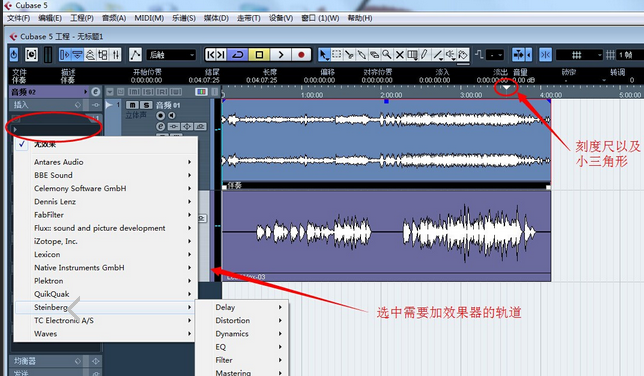Toggle global Write [W] automation in track list header
The image size is (644, 376).
point(176,92)
